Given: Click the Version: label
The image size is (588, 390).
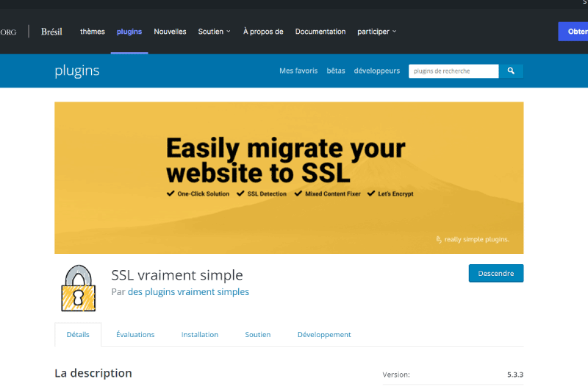Looking at the screenshot, I should tap(396, 375).
